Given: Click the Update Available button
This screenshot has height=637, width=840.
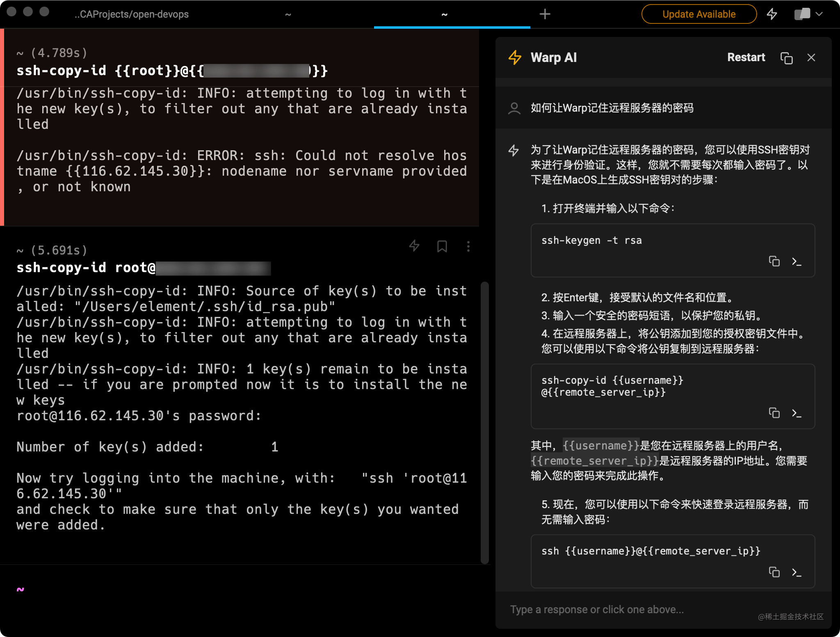Looking at the screenshot, I should coord(698,14).
